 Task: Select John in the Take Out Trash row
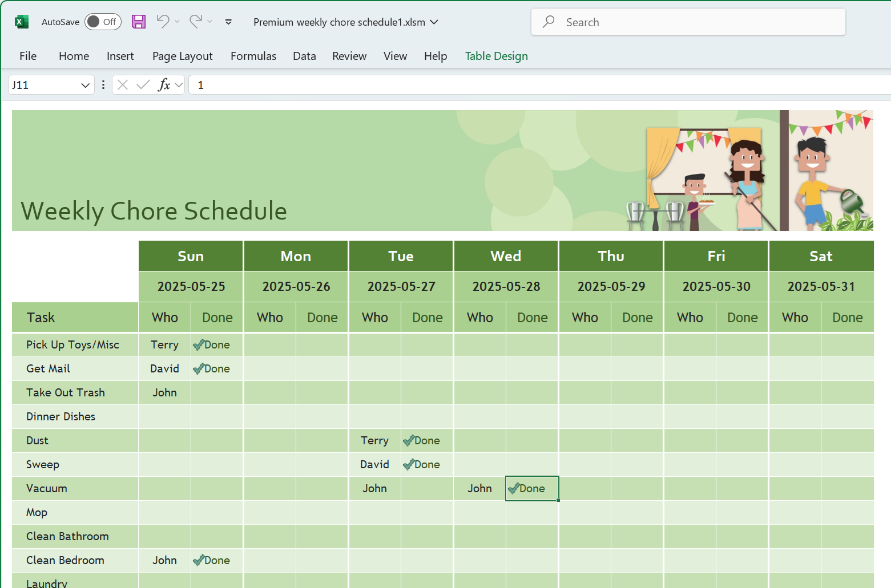click(x=164, y=392)
